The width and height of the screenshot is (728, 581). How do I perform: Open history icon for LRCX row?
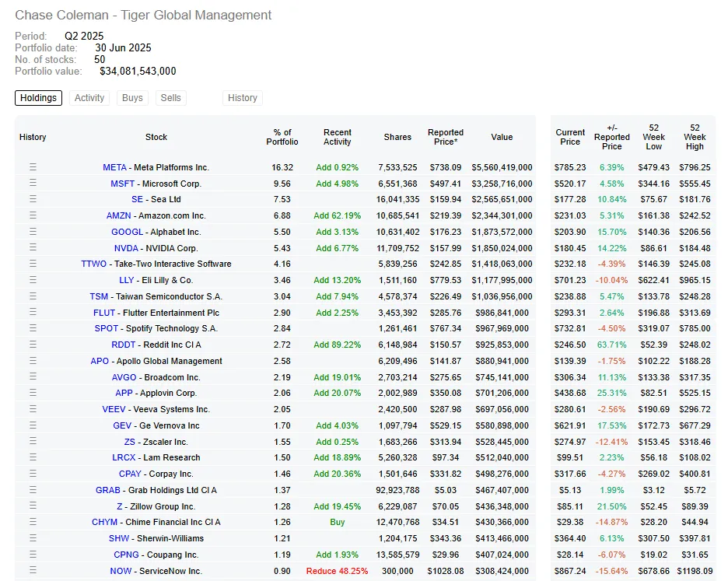pyautogui.click(x=33, y=457)
